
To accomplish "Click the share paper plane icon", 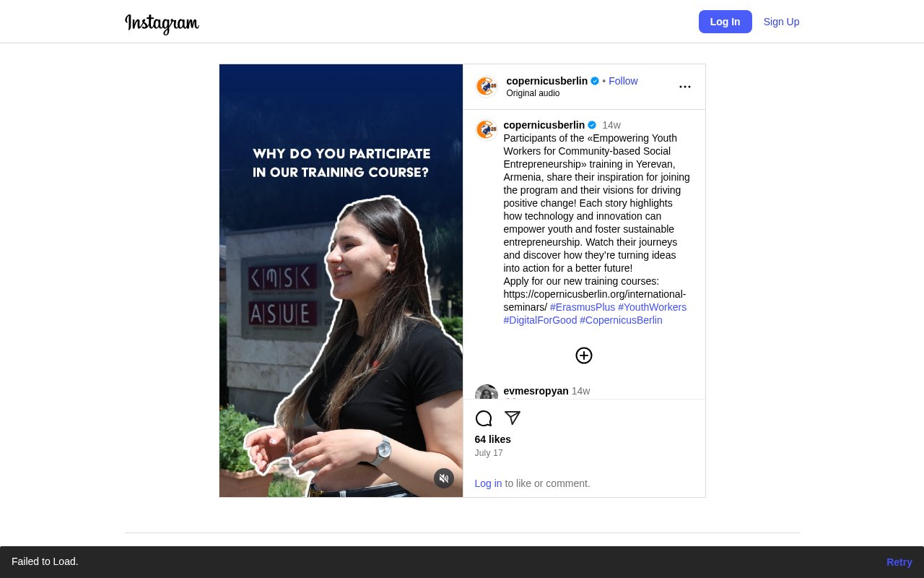I will point(513,418).
